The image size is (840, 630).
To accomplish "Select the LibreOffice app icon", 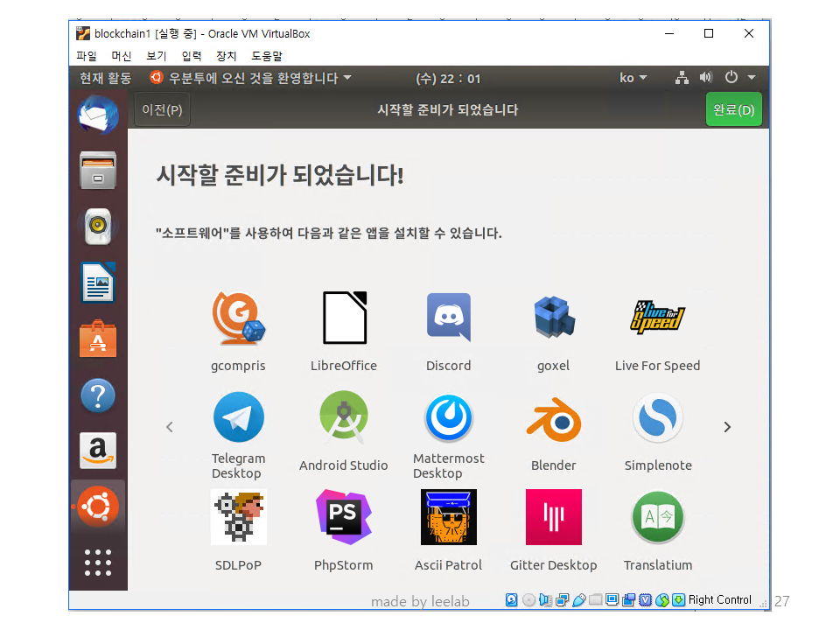I will pyautogui.click(x=344, y=318).
